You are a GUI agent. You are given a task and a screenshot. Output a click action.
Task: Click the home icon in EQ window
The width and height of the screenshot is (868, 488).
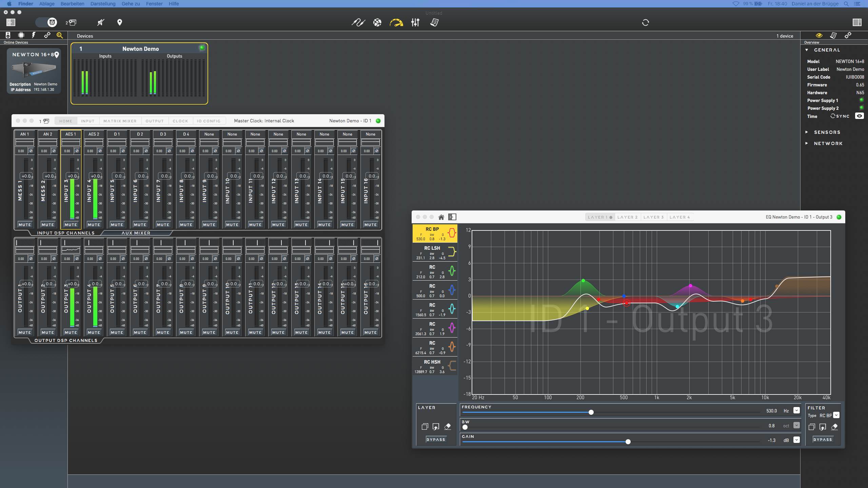441,217
